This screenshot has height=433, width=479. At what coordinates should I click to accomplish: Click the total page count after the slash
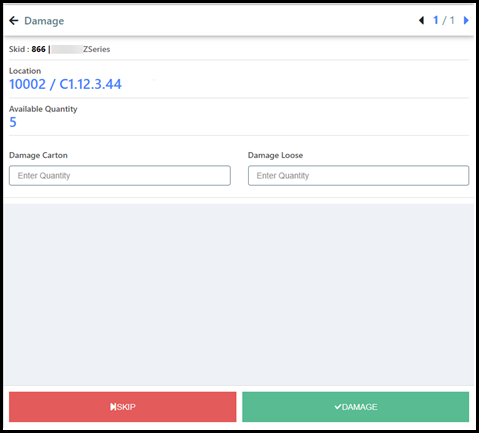452,20
